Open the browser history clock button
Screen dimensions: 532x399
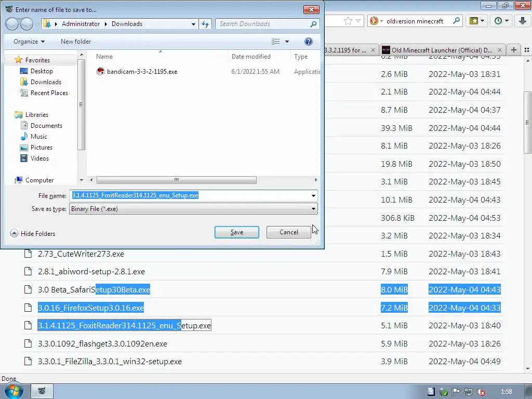click(x=501, y=21)
